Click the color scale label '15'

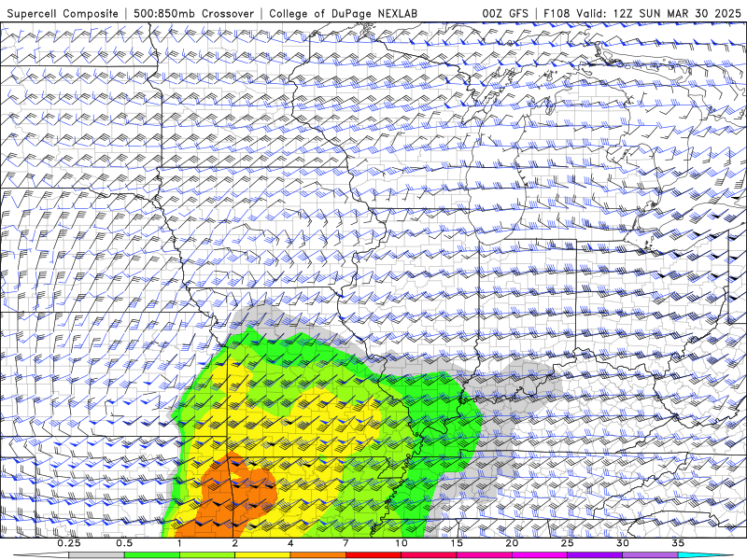457,543
